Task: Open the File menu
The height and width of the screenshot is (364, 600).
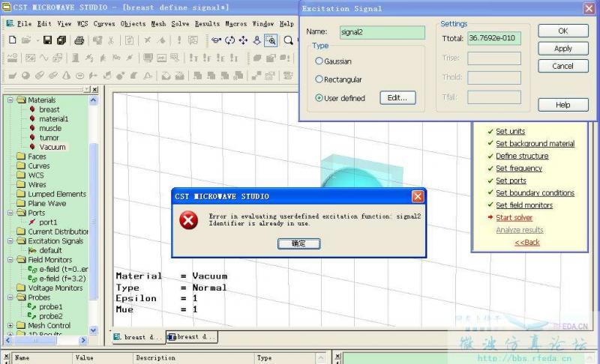Action: [x=24, y=24]
